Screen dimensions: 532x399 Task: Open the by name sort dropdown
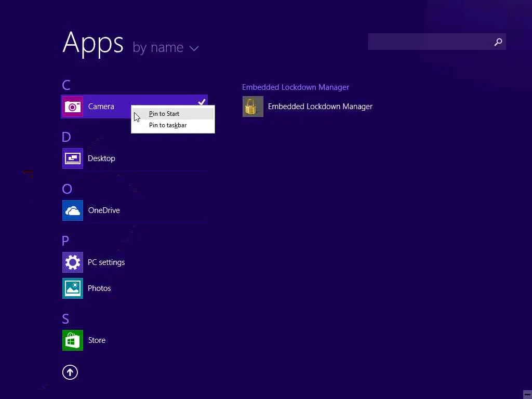coord(166,47)
